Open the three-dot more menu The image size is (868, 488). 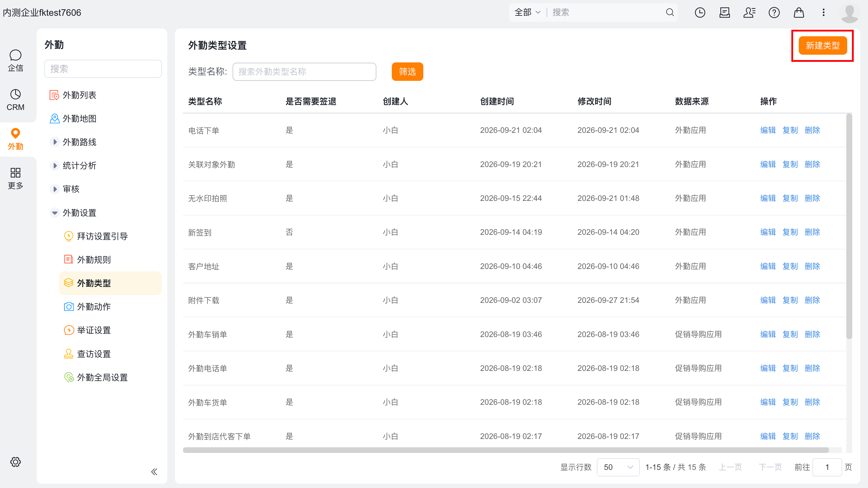tap(823, 12)
